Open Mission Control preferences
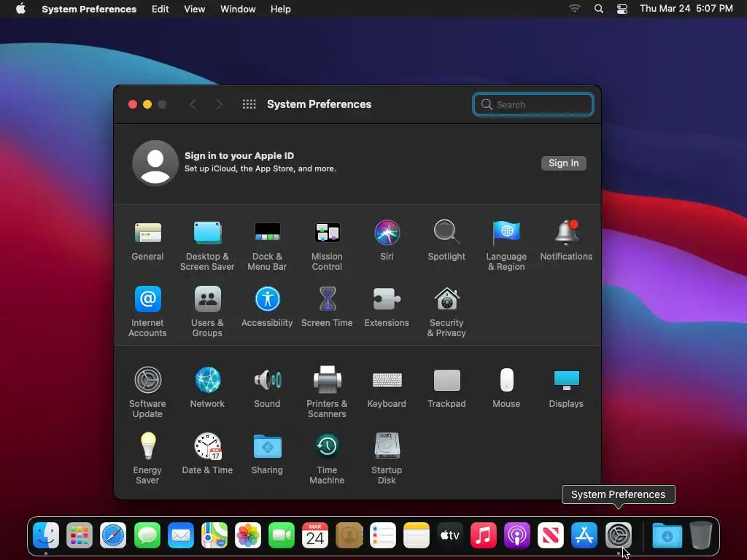 coord(327,246)
